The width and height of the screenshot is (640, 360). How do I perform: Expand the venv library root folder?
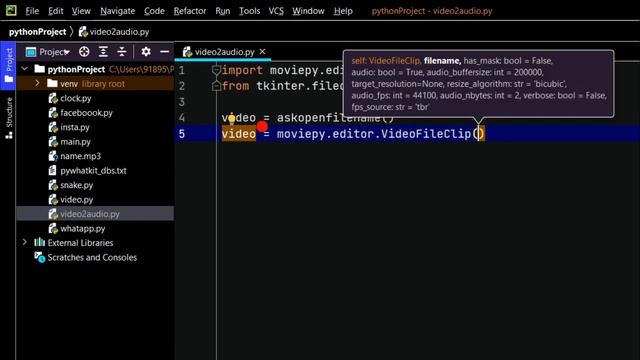coord(37,83)
